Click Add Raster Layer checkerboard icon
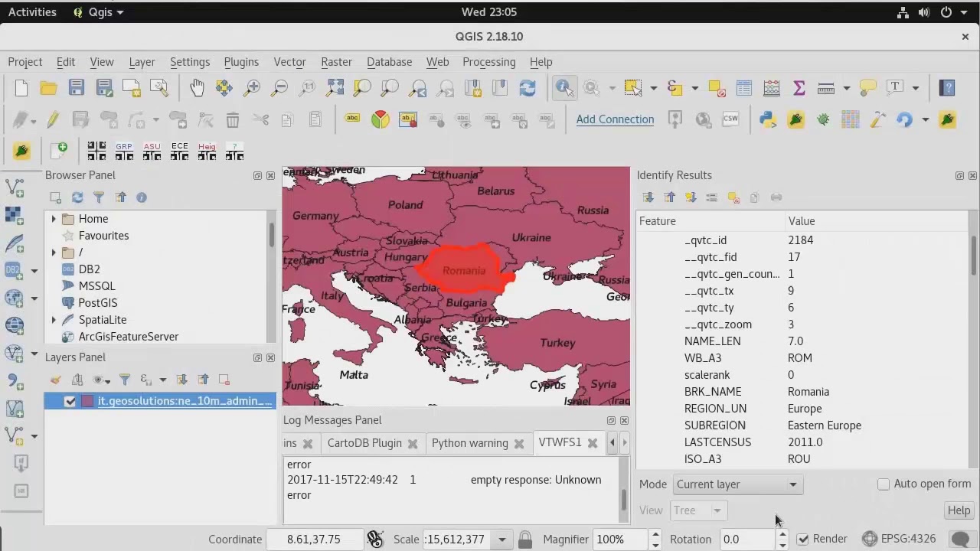 pos(15,216)
